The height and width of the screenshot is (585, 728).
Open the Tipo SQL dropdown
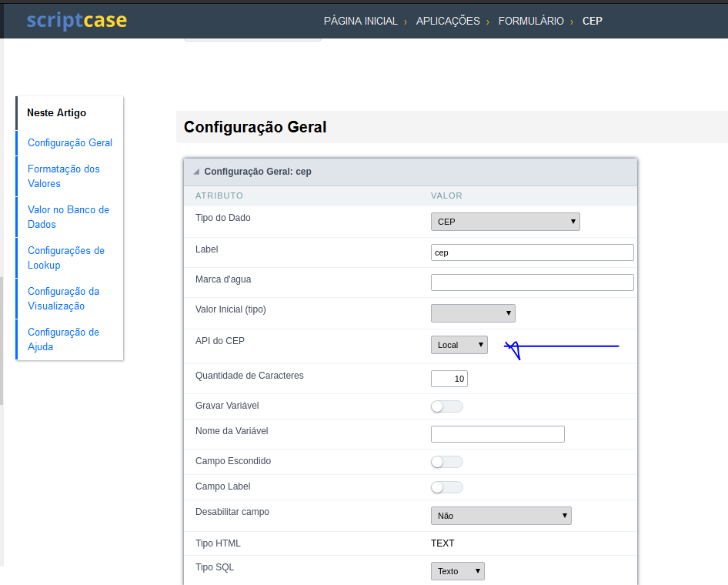click(457, 571)
